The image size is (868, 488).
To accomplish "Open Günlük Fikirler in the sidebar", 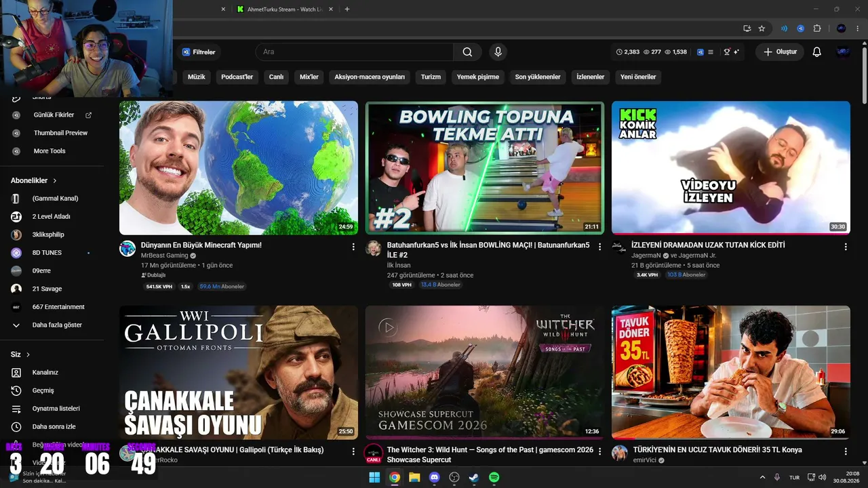I will (x=52, y=115).
